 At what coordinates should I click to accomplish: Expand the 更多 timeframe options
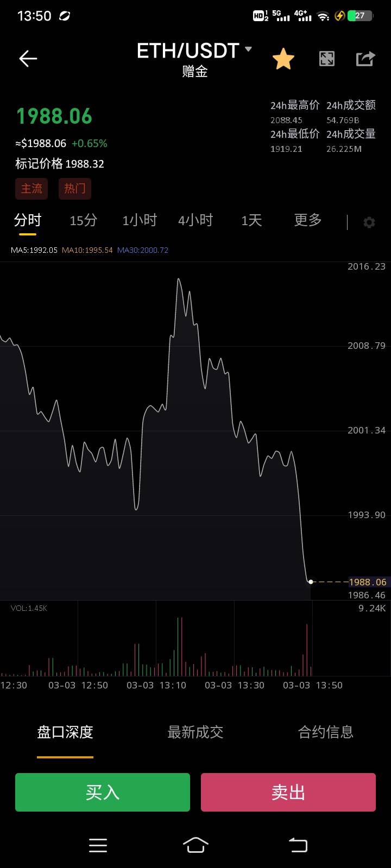[308, 220]
